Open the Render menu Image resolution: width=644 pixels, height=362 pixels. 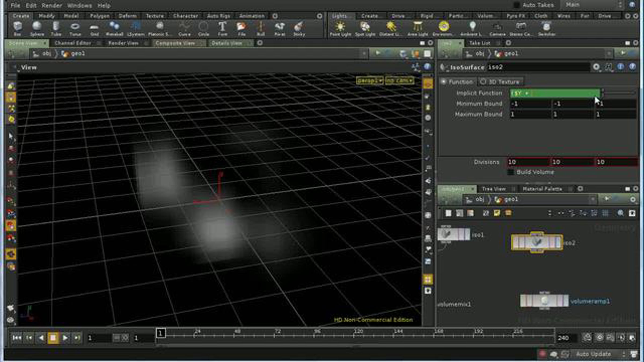pos(52,5)
